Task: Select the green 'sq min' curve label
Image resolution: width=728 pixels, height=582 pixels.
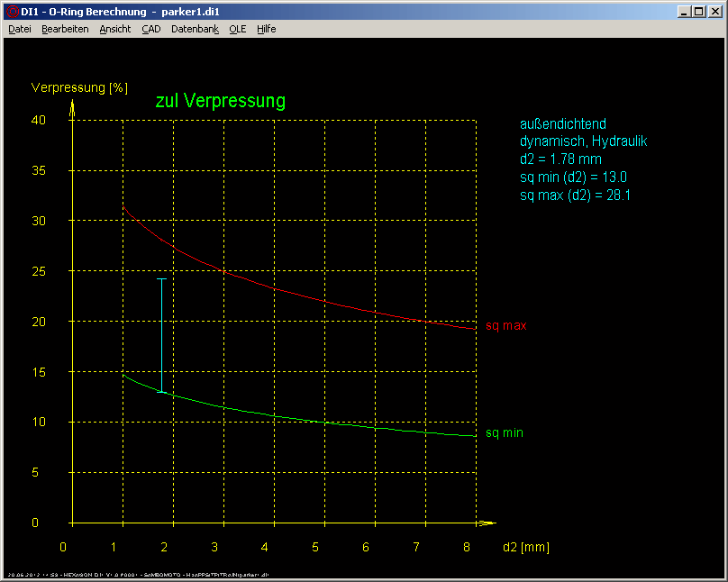Action: tap(504, 433)
